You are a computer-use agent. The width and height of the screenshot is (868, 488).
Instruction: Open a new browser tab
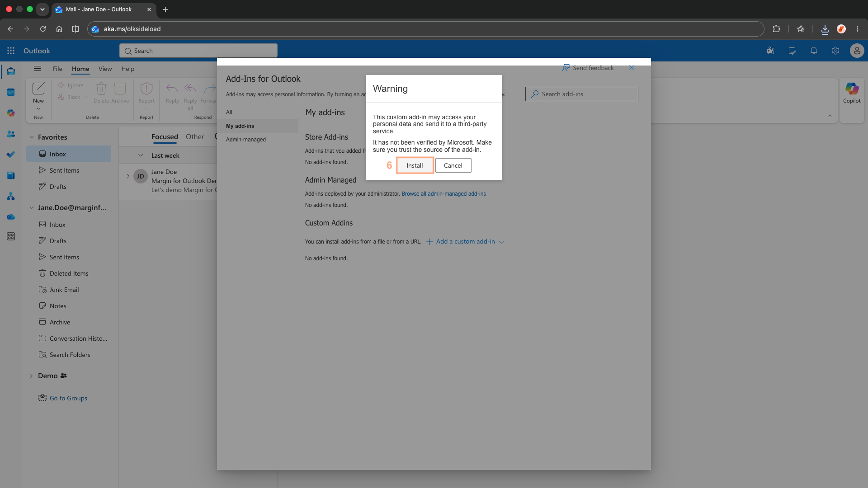(x=165, y=9)
